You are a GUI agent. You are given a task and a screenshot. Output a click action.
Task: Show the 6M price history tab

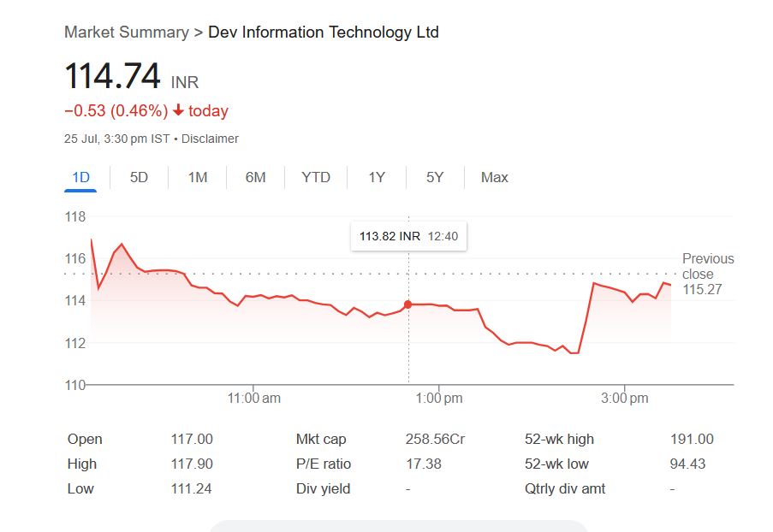(255, 177)
